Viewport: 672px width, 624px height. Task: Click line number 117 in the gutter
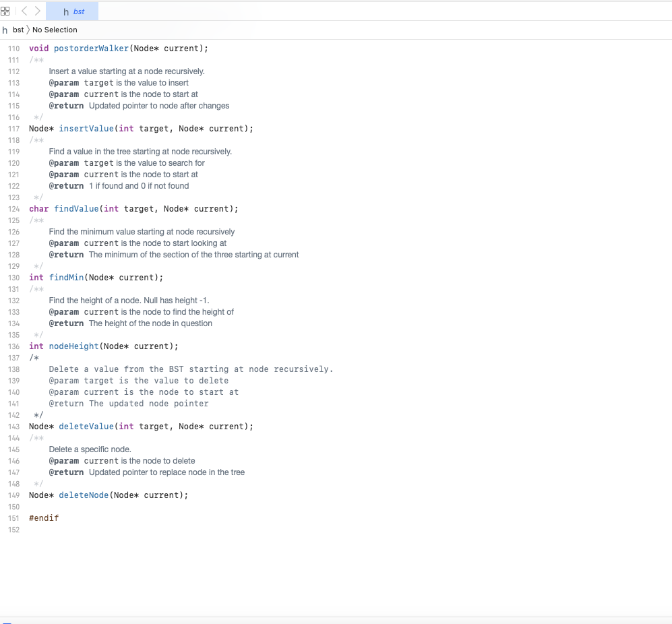pyautogui.click(x=13, y=128)
